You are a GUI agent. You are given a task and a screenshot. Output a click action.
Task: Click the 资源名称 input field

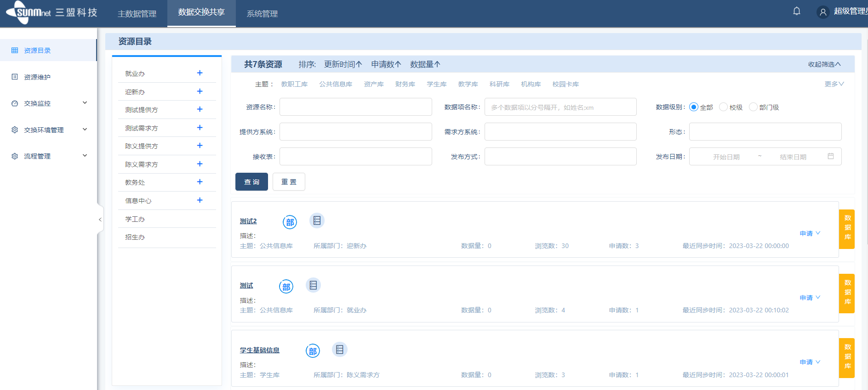pos(355,107)
